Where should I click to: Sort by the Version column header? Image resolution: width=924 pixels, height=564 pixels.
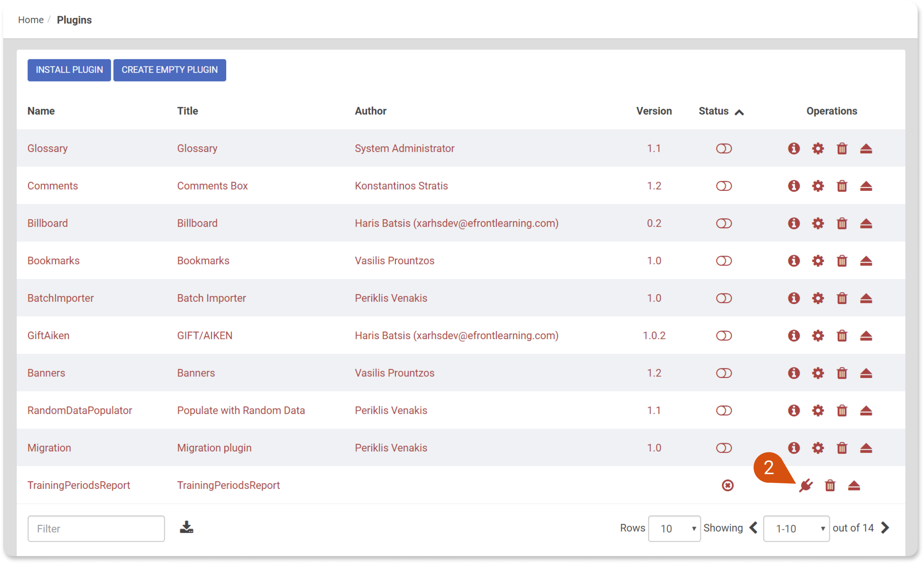click(654, 111)
